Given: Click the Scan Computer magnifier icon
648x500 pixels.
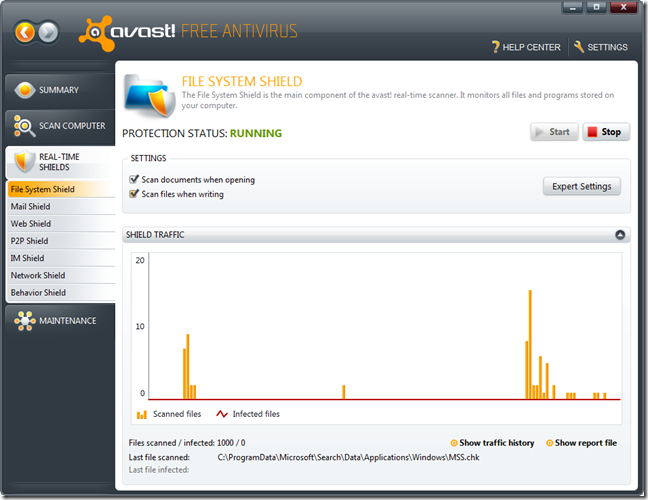Looking at the screenshot, I should point(24,126).
